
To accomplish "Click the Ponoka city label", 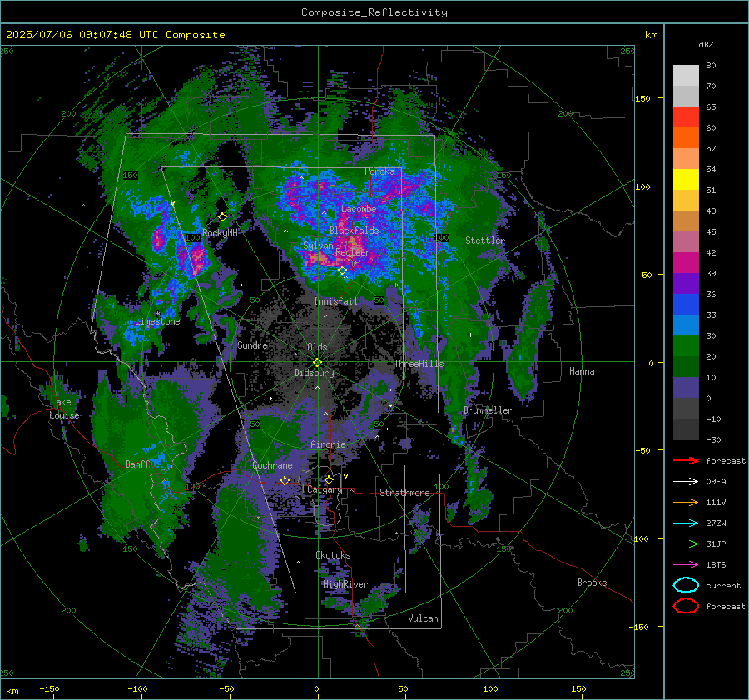I will pyautogui.click(x=379, y=171).
